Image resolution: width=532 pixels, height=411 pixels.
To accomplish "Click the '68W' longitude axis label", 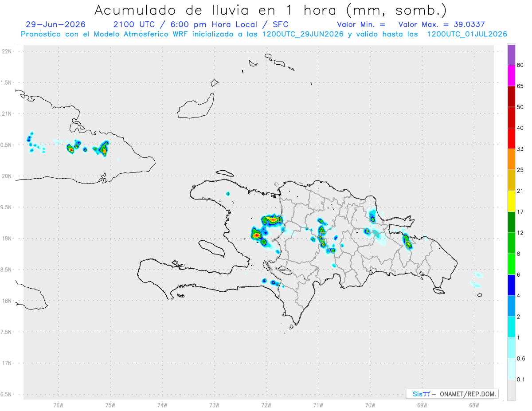I will point(474,405).
